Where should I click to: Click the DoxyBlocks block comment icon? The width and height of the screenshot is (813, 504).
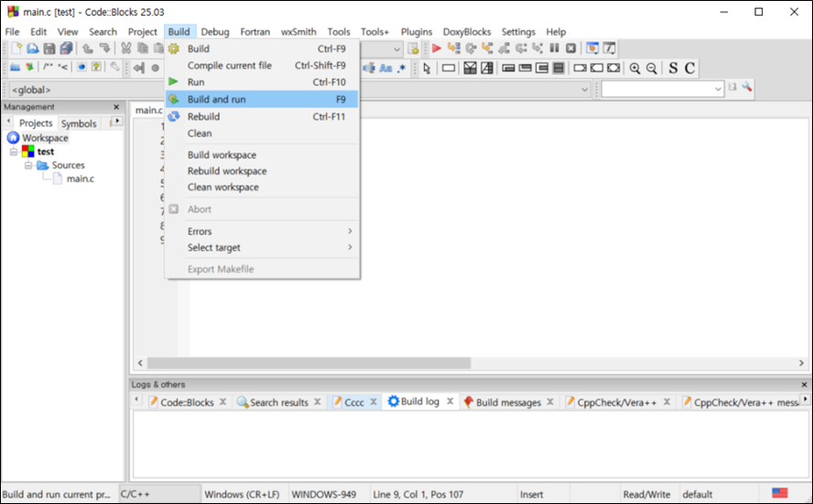tap(49, 68)
